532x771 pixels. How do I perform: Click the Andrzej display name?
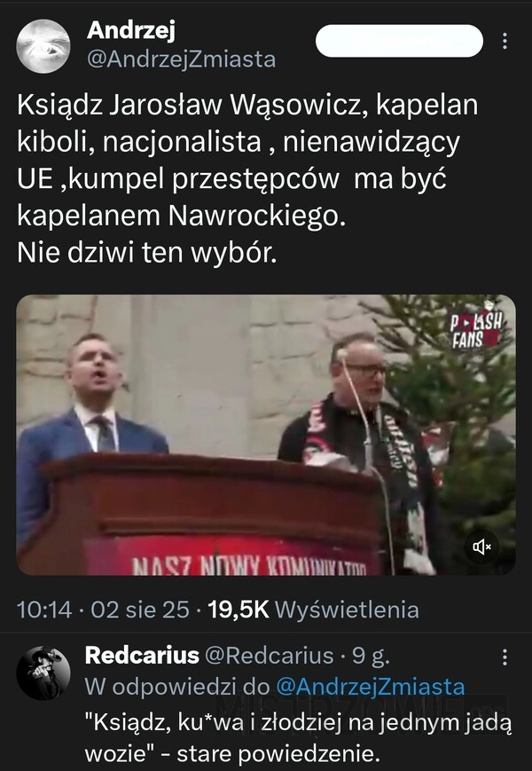tap(130, 30)
